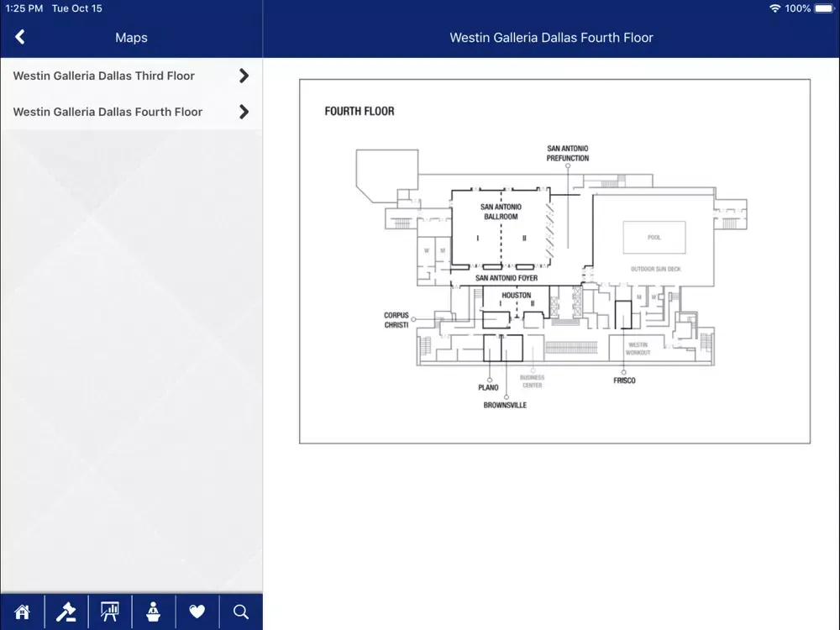Viewport: 840px width, 630px height.
Task: Tap the 1:25 PM clock in status bar
Action: 24,8
